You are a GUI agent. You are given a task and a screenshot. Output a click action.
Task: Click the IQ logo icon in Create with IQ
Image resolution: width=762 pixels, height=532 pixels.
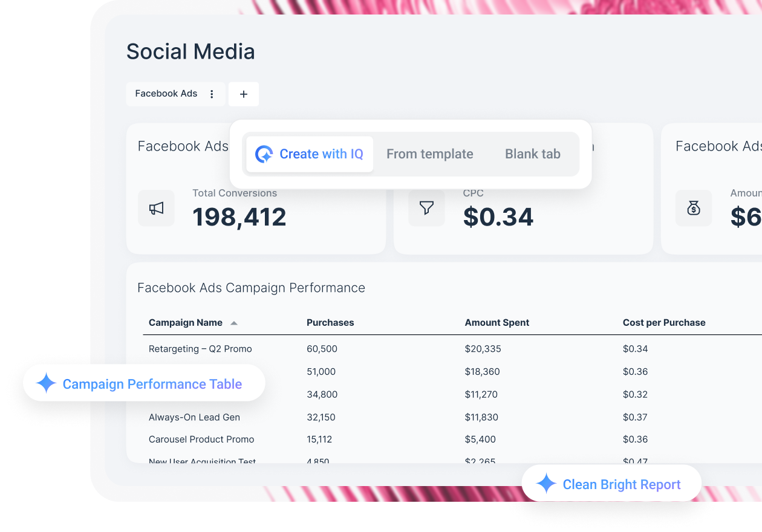(264, 154)
